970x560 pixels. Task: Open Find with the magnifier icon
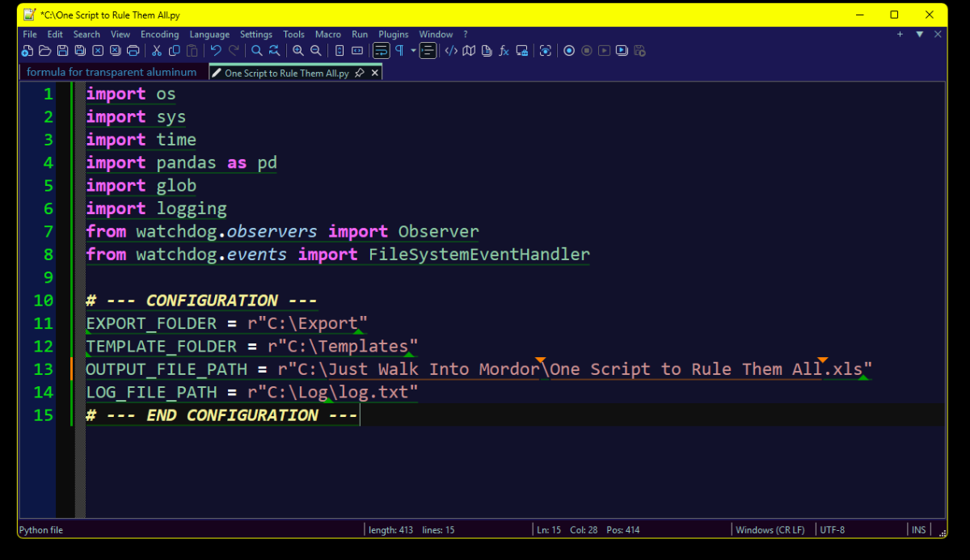(257, 51)
